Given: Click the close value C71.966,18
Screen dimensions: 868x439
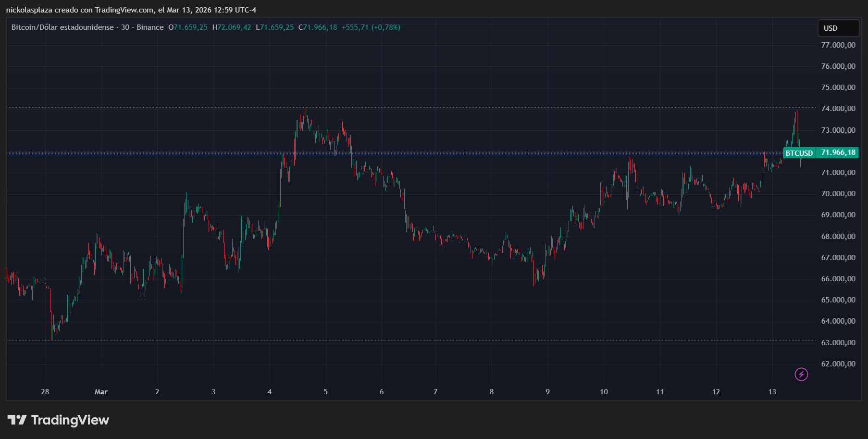Looking at the screenshot, I should click(318, 27).
